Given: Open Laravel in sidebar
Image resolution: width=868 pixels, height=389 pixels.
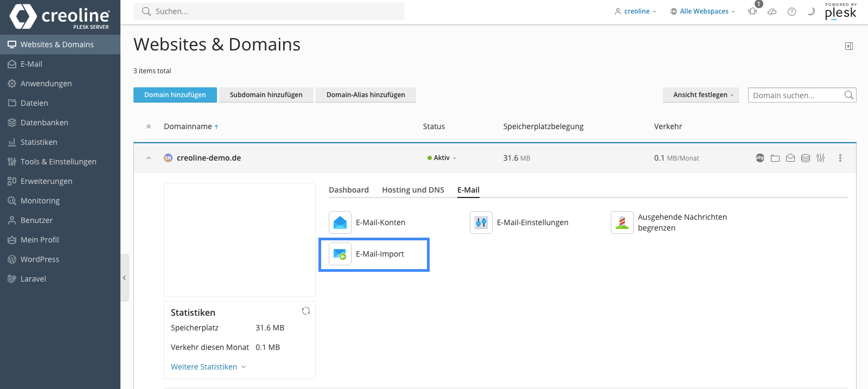Looking at the screenshot, I should [60, 279].
